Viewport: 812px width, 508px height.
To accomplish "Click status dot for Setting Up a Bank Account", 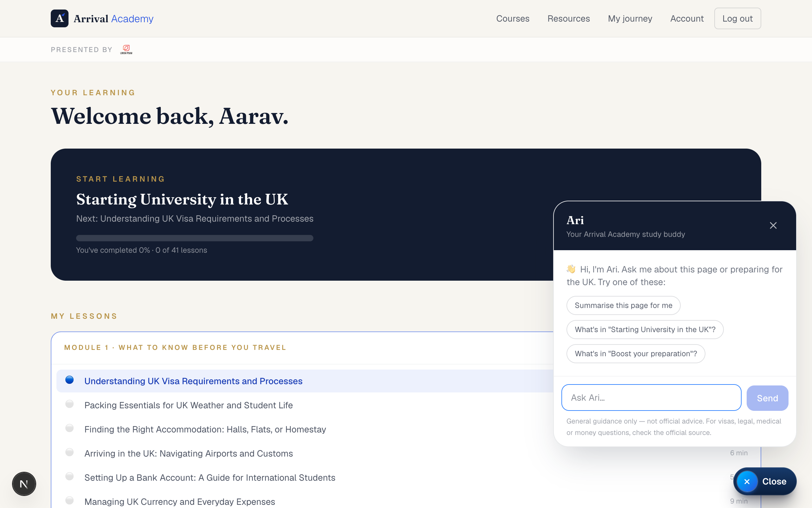I will tap(69, 477).
